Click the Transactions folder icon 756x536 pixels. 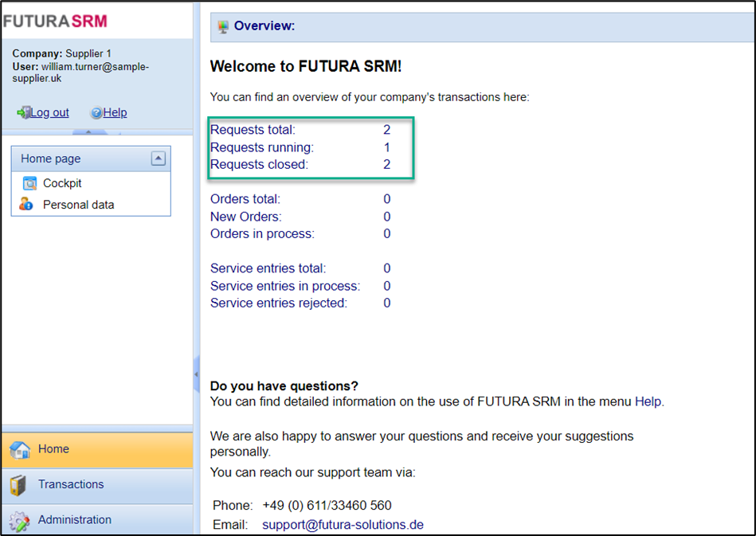point(20,485)
